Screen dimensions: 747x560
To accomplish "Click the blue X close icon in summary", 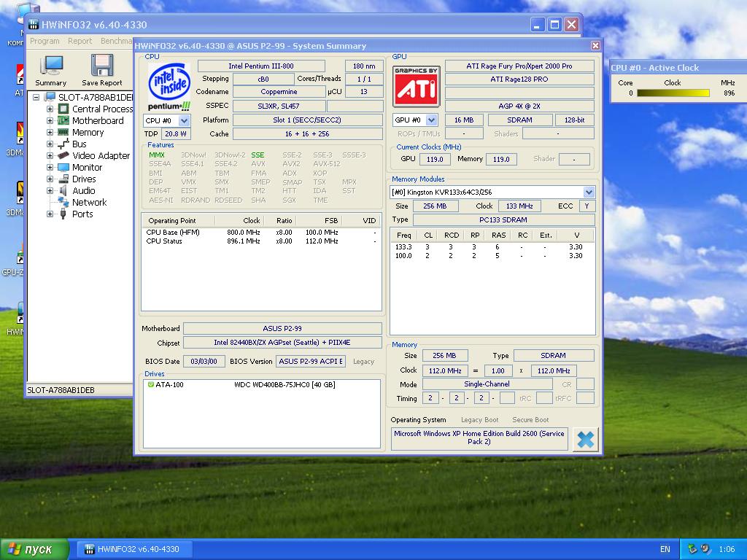I will coord(585,439).
